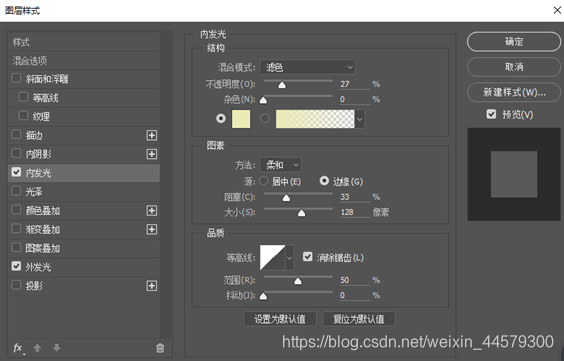
Task: Enable the 斜面和浮雕 checkbox
Action: point(16,78)
